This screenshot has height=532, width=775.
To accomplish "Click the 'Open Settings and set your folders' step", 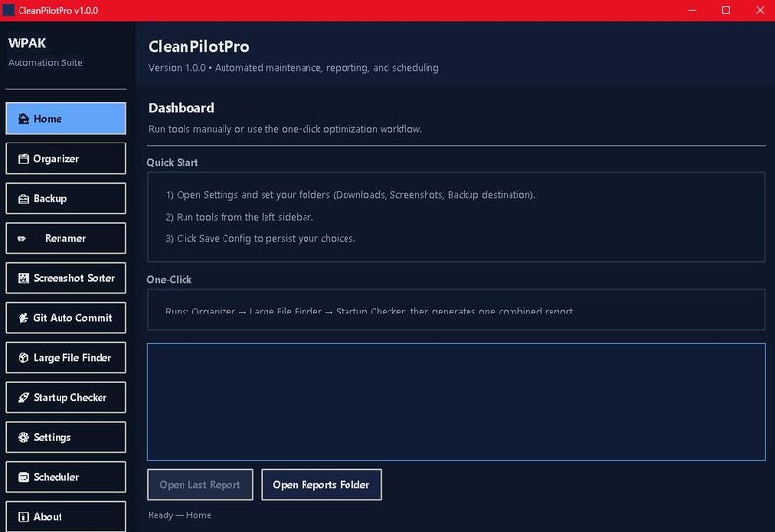I will 350,195.
